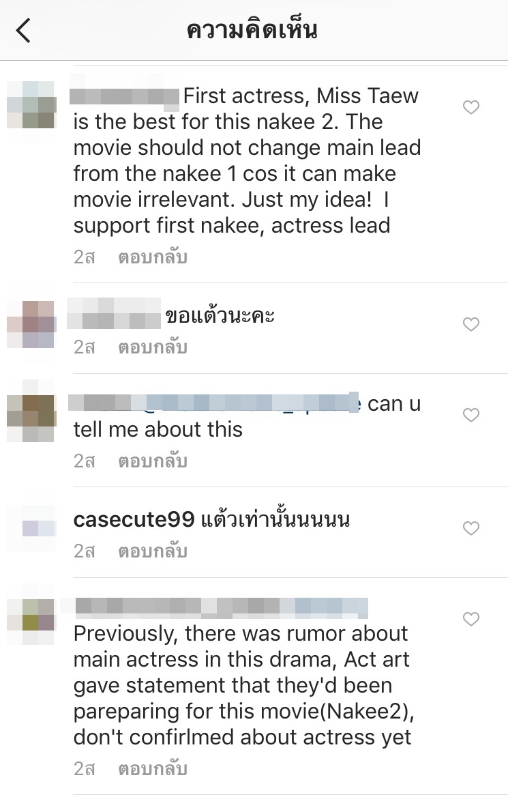The image size is (508, 812).
Task: Reply to 'can u tell me about this'
Action: (153, 461)
